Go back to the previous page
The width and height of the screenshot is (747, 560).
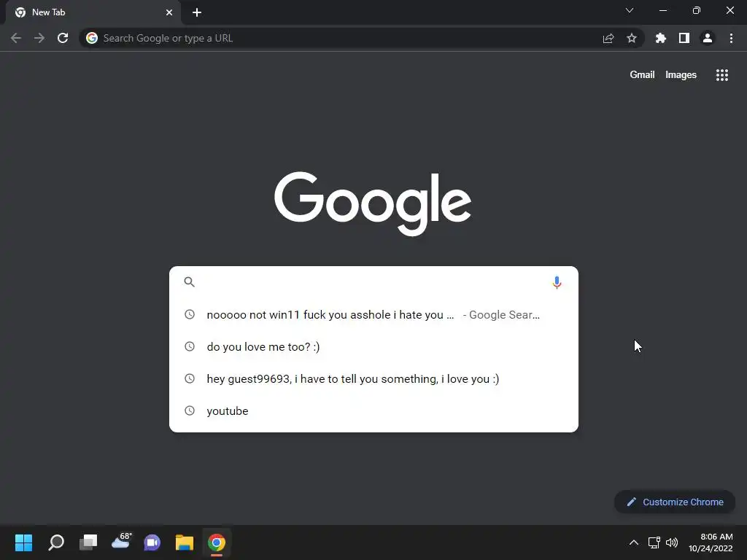pyautogui.click(x=16, y=38)
